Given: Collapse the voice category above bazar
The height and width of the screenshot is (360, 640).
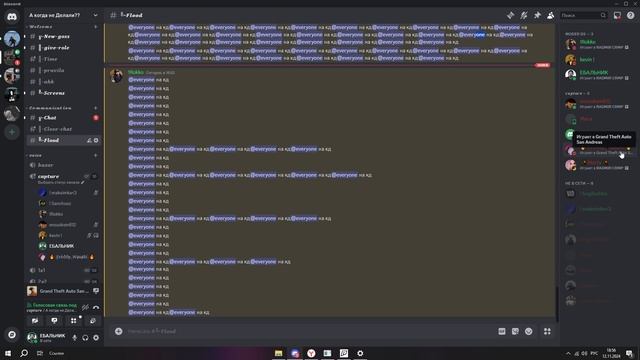Looking at the screenshot, I should pos(34,155).
